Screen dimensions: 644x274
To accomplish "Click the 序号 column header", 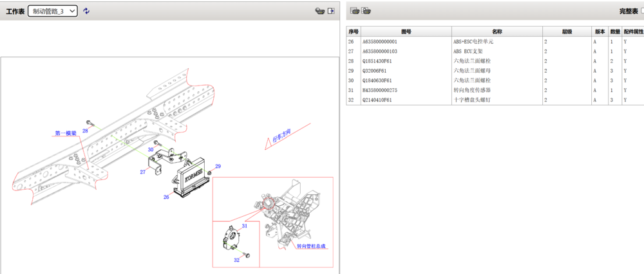I will point(353,32).
